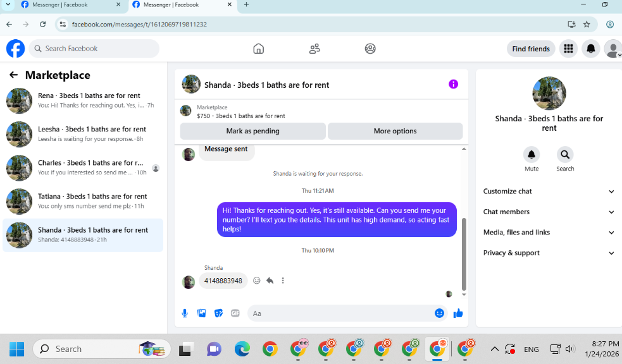Search in conversation with magnifier icon
622x364 pixels.
click(x=565, y=154)
